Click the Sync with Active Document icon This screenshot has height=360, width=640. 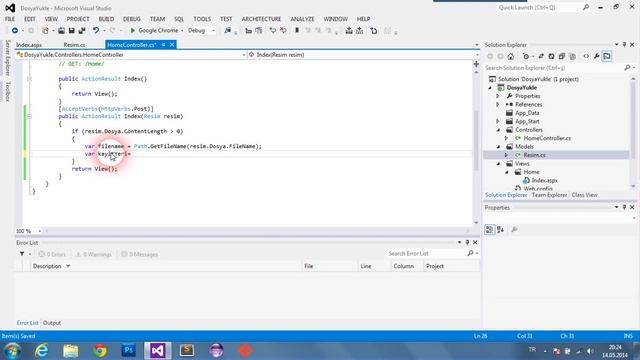pyautogui.click(x=541, y=56)
